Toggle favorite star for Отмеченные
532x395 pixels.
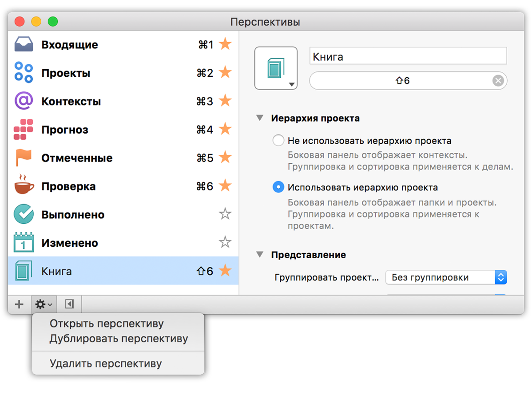pos(225,157)
